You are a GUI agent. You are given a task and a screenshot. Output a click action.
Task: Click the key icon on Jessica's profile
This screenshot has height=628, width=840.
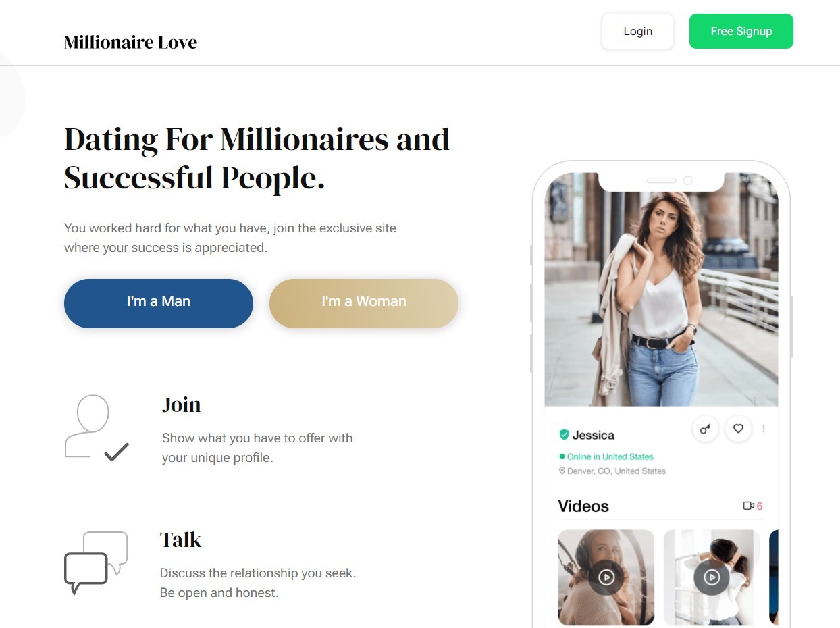tap(705, 429)
